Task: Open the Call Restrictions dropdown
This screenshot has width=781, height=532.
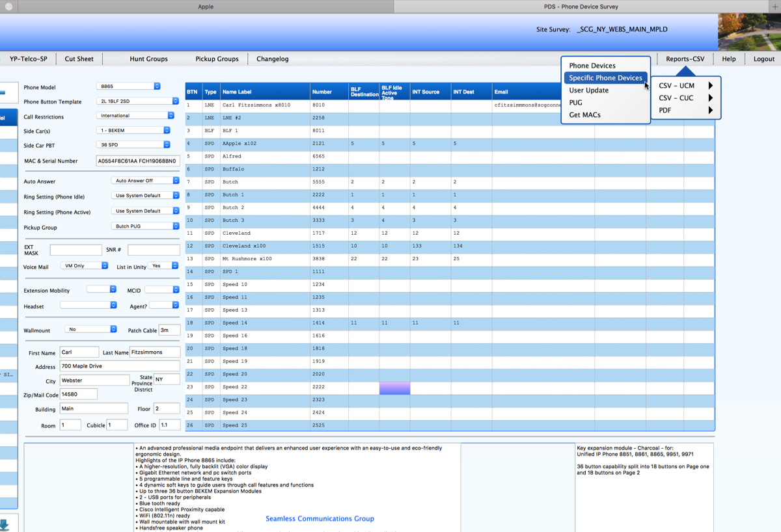Action: coord(135,116)
